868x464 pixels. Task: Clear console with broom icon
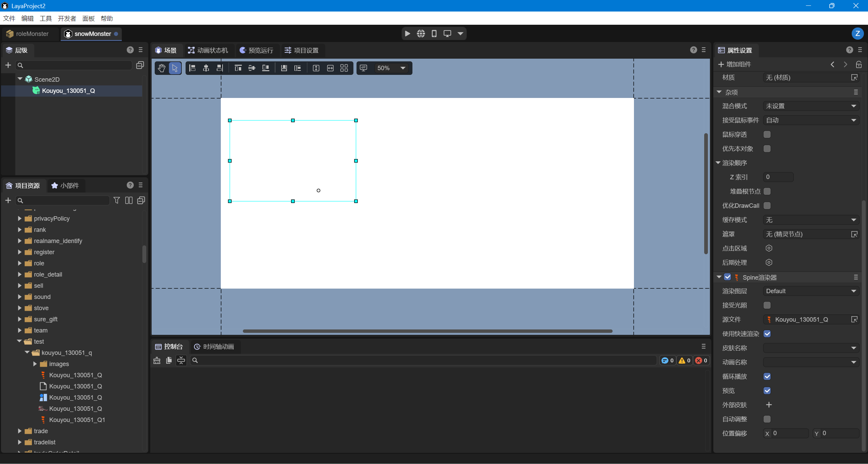157,360
